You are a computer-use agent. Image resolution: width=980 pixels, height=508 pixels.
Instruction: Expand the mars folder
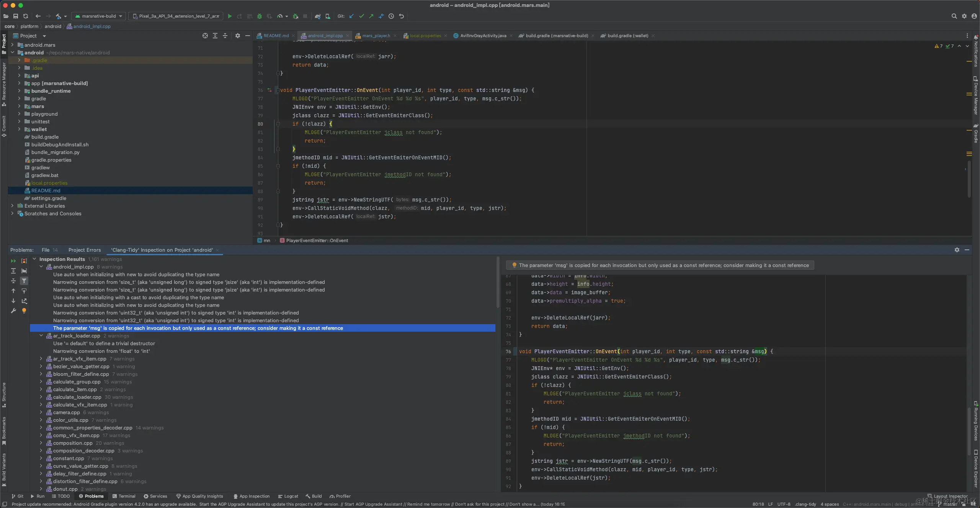(19, 106)
